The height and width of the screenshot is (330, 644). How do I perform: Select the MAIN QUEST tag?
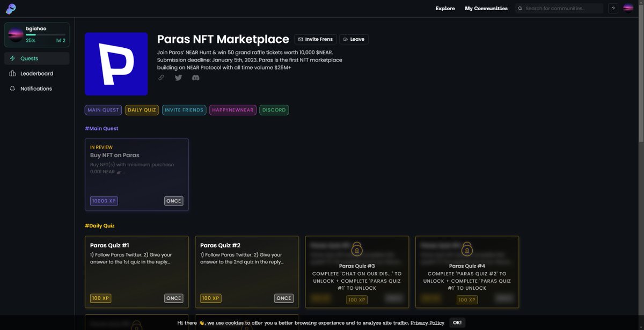coord(103,110)
